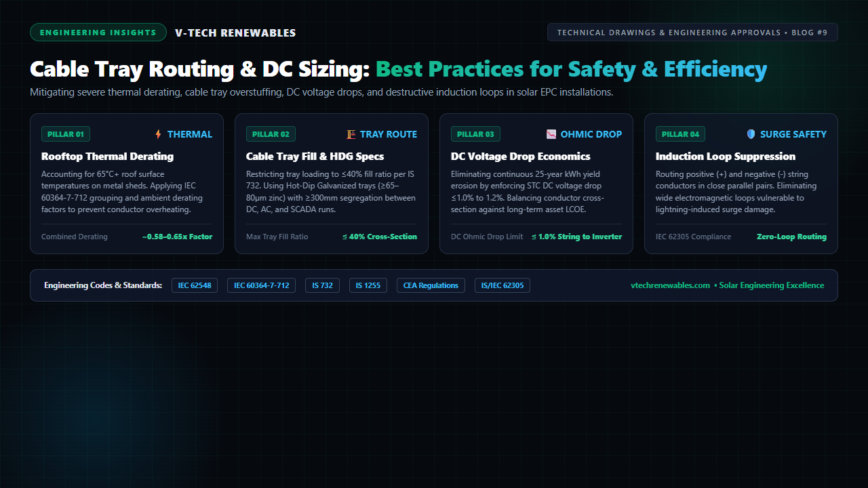Select the IEC 60364-7-712 standard tag
This screenshot has height=488, width=868.
(x=262, y=285)
